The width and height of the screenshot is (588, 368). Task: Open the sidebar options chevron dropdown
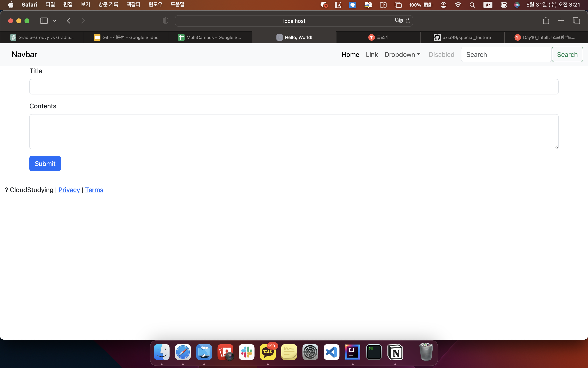55,21
